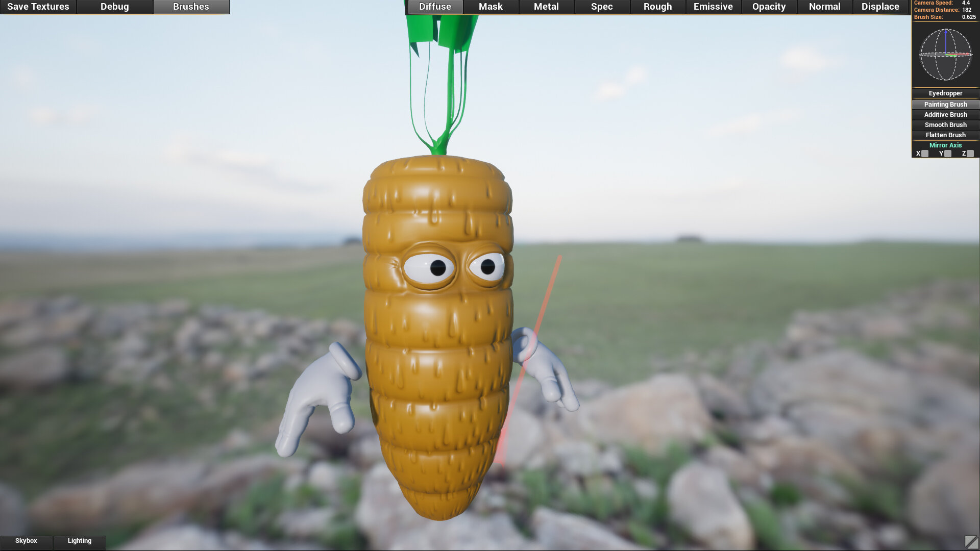Click the orientation gizmo sphere

945,55
